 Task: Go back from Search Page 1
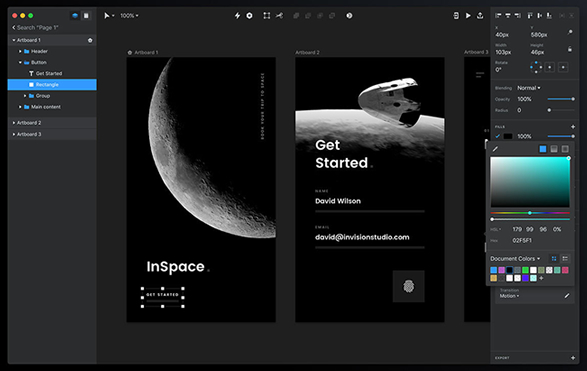tap(14, 27)
